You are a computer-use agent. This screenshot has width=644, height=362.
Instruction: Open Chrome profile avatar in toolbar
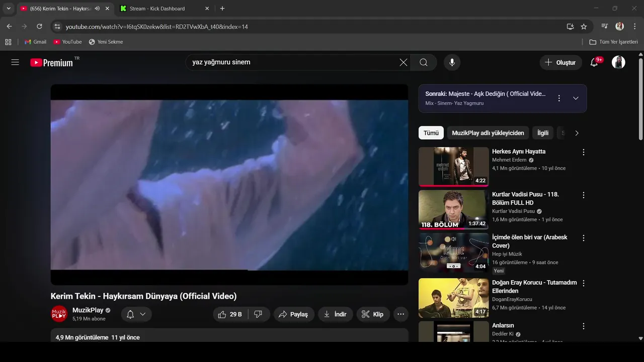619,26
